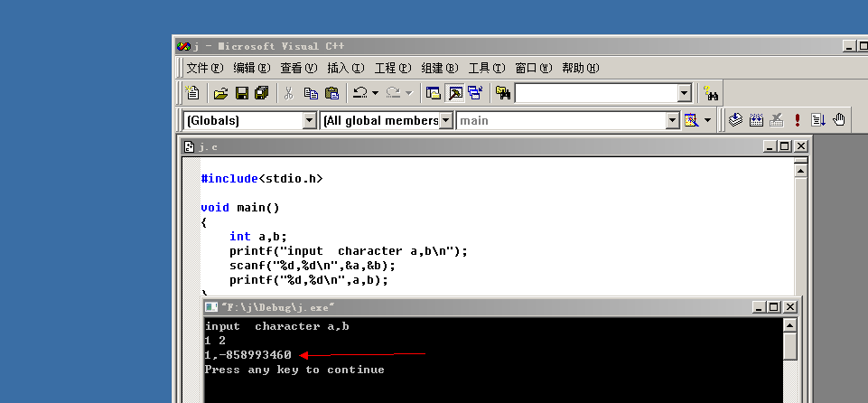Open the Undo history dropdown arrow
The width and height of the screenshot is (868, 403).
pyautogui.click(x=376, y=93)
